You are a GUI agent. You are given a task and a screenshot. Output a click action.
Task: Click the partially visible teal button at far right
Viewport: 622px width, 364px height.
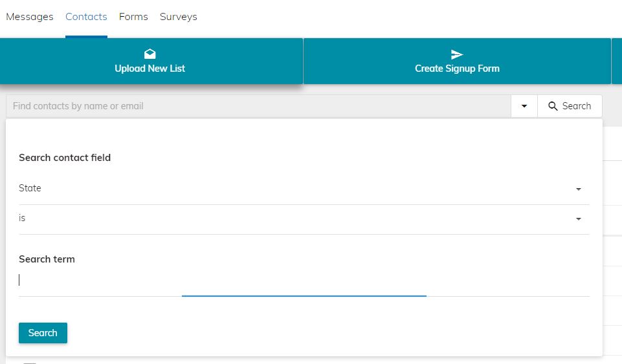[x=617, y=61]
